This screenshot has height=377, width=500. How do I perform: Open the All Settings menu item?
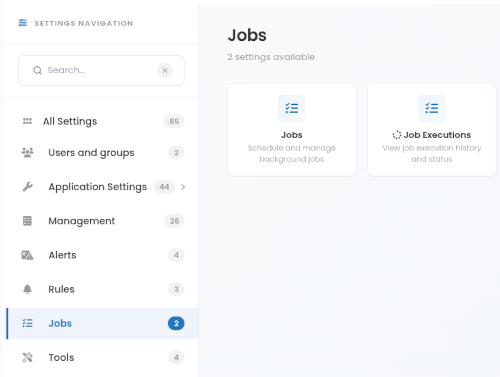click(x=102, y=121)
